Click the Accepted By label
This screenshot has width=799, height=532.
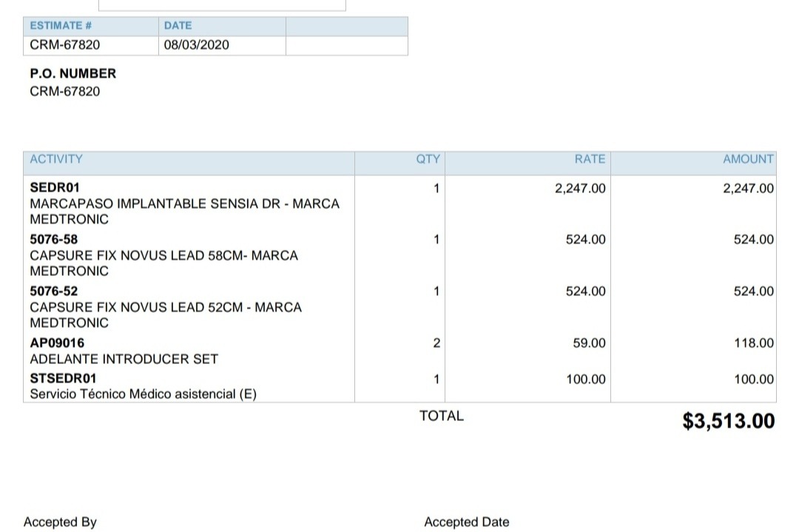[60, 522]
